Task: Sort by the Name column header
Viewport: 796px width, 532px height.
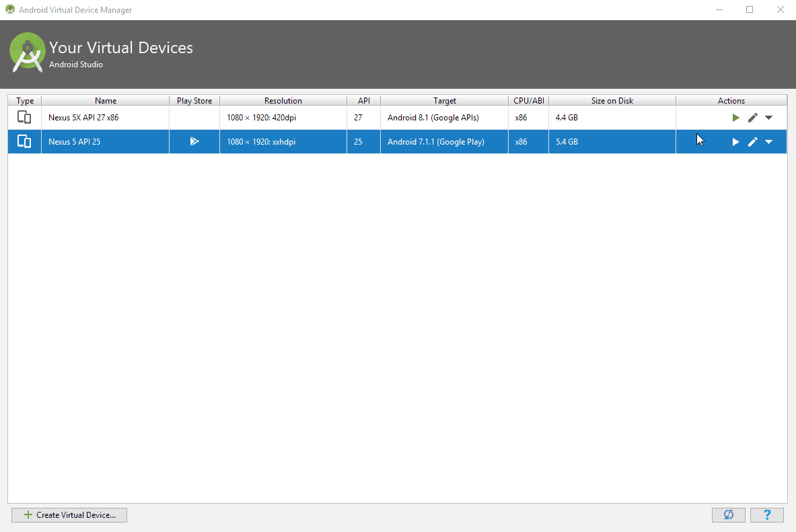Action: coord(105,101)
